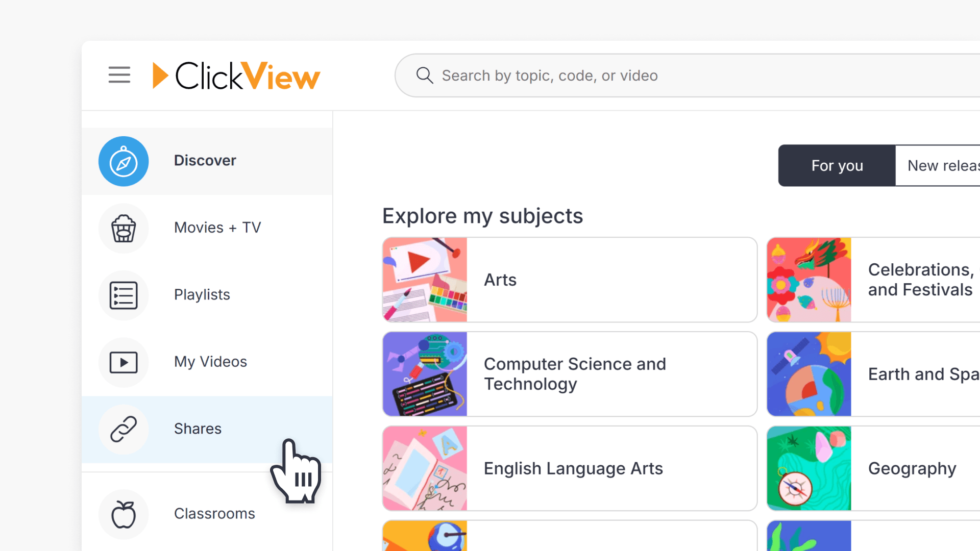Click the ClickView logo
The width and height of the screenshot is (980, 551).
pyautogui.click(x=235, y=75)
